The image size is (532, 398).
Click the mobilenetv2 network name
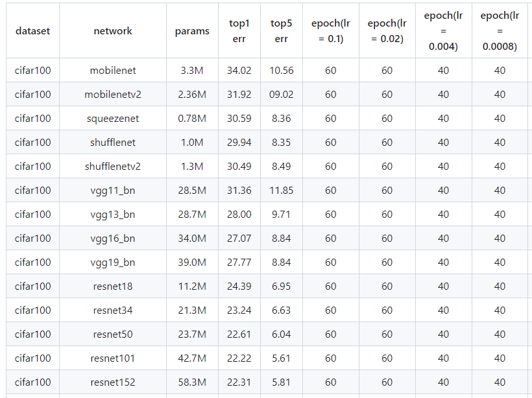point(113,94)
